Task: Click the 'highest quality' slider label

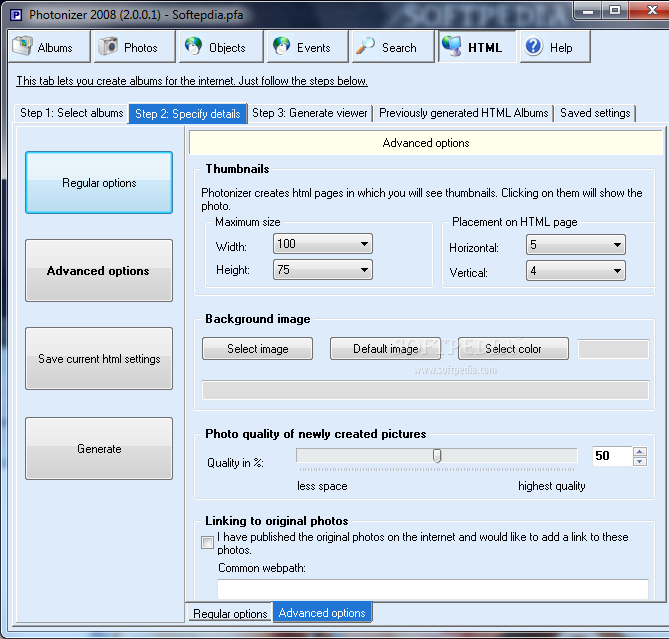Action: pyautogui.click(x=552, y=486)
